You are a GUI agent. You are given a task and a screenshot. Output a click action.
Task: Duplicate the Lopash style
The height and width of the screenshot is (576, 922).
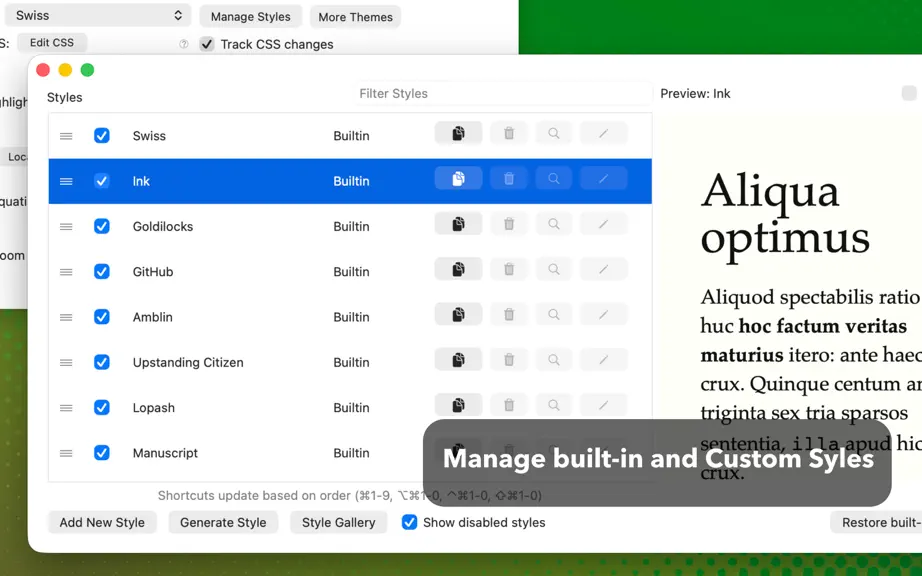coord(458,405)
